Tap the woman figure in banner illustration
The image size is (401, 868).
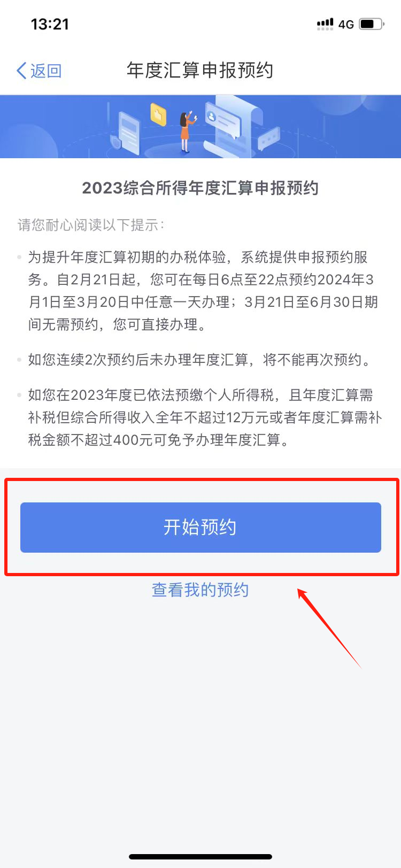(x=187, y=131)
